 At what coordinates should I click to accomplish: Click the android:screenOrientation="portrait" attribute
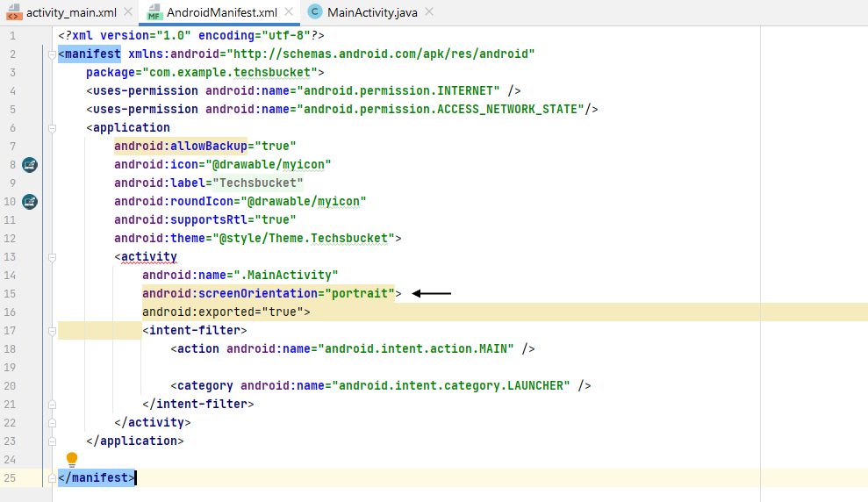[269, 293]
